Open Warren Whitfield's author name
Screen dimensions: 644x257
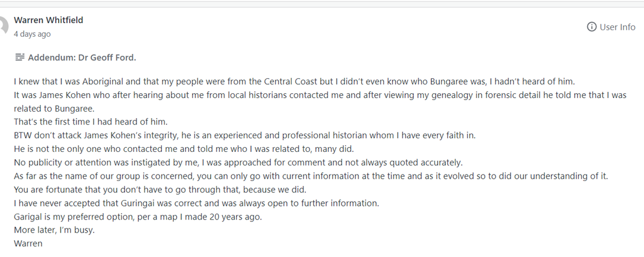click(48, 20)
